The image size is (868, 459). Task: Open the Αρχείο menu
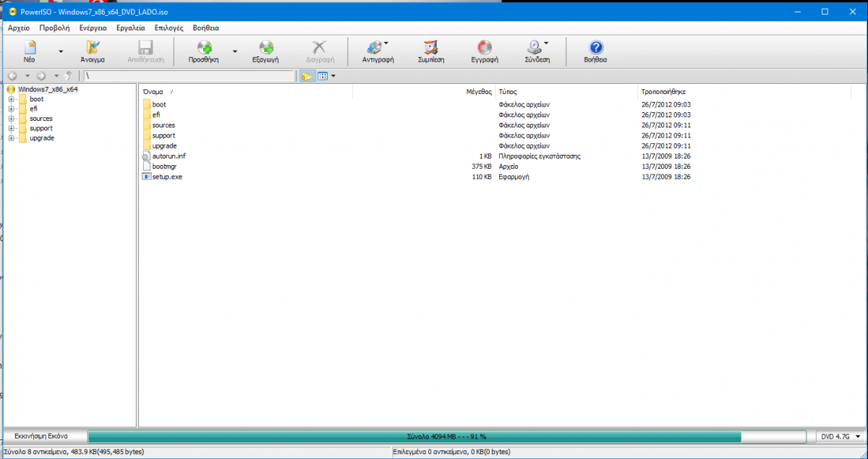coord(19,28)
